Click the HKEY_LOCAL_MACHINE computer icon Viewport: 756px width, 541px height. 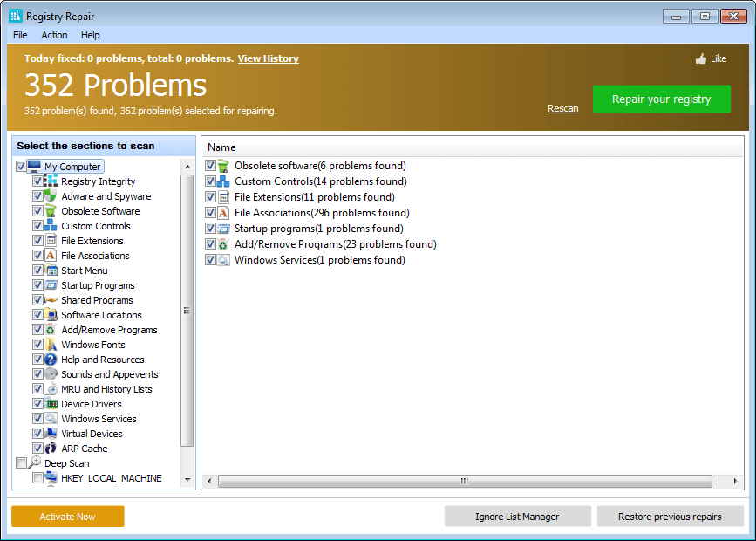pos(51,478)
